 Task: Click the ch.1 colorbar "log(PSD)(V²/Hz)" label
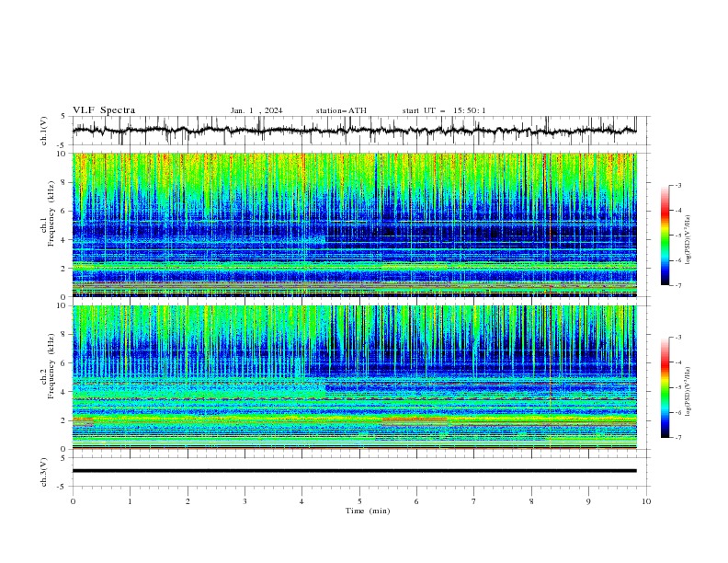[688, 240]
